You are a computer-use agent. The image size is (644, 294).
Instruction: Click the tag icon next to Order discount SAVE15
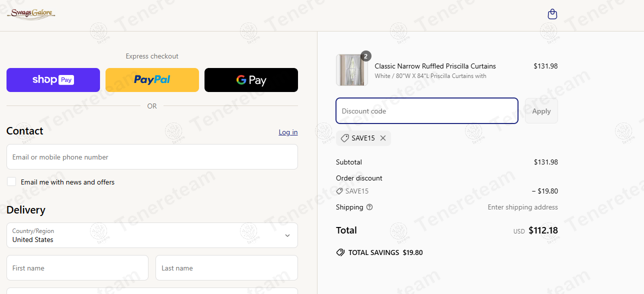(340, 191)
